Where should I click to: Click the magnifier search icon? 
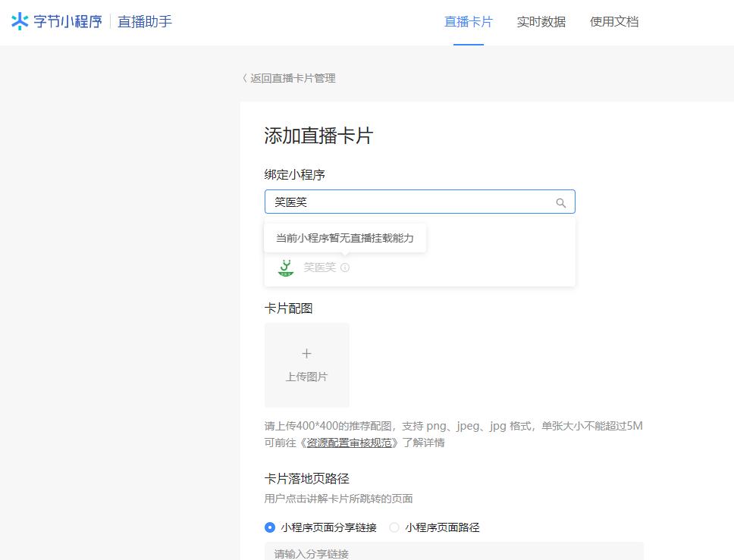click(561, 203)
